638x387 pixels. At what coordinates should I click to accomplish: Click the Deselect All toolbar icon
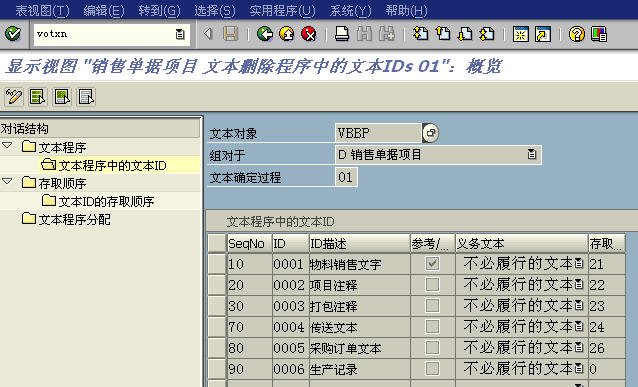pyautogui.click(x=86, y=97)
